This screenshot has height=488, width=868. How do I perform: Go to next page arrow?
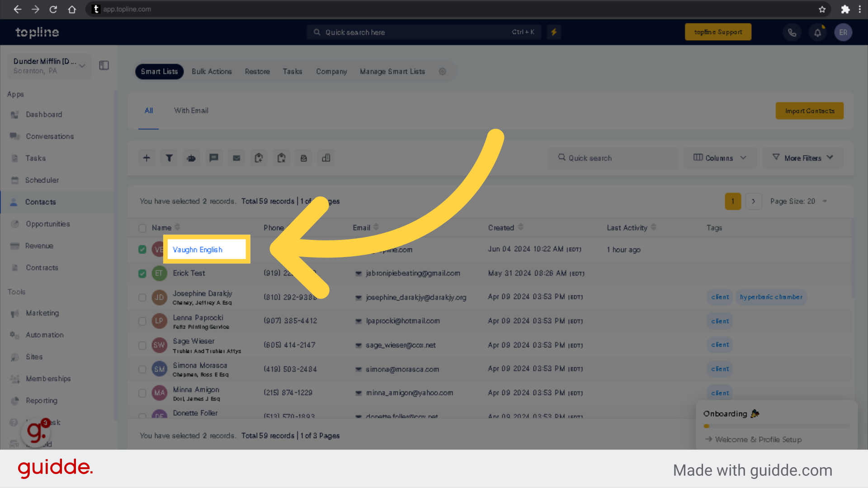pos(754,202)
